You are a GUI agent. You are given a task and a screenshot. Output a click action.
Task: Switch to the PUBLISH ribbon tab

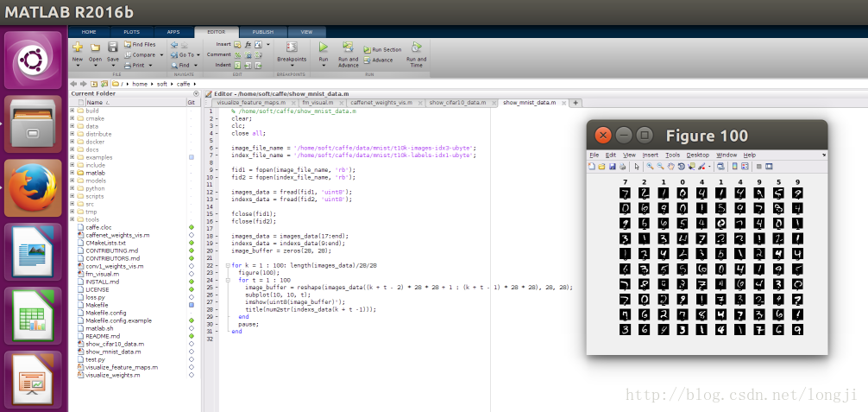pyautogui.click(x=262, y=32)
